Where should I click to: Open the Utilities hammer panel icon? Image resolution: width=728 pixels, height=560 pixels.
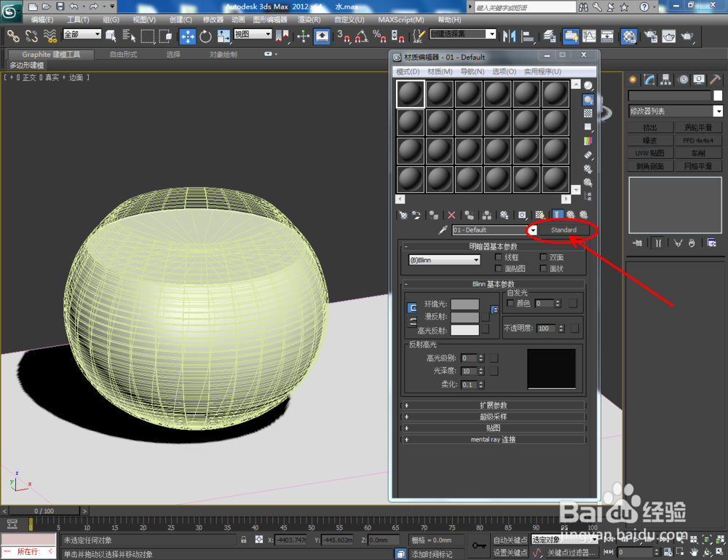(x=715, y=80)
